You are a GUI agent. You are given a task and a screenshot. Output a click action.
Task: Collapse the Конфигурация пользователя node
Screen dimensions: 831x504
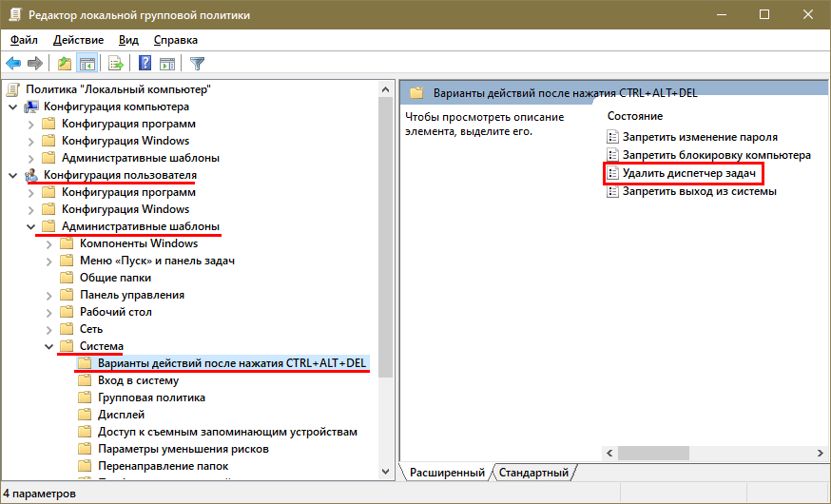coord(12,175)
